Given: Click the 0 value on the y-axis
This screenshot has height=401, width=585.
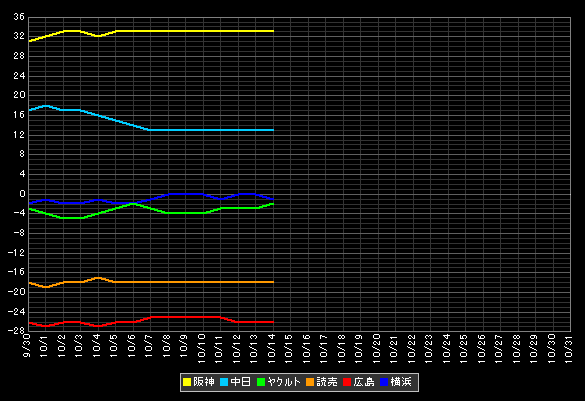Looking at the screenshot, I should pos(22,194).
